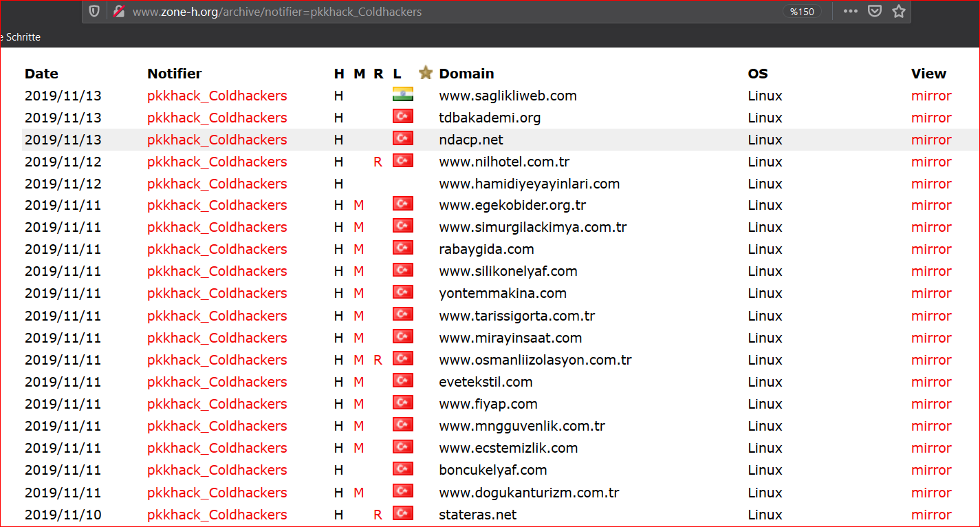Click the red M in the www.fiyap.com row

(358, 404)
